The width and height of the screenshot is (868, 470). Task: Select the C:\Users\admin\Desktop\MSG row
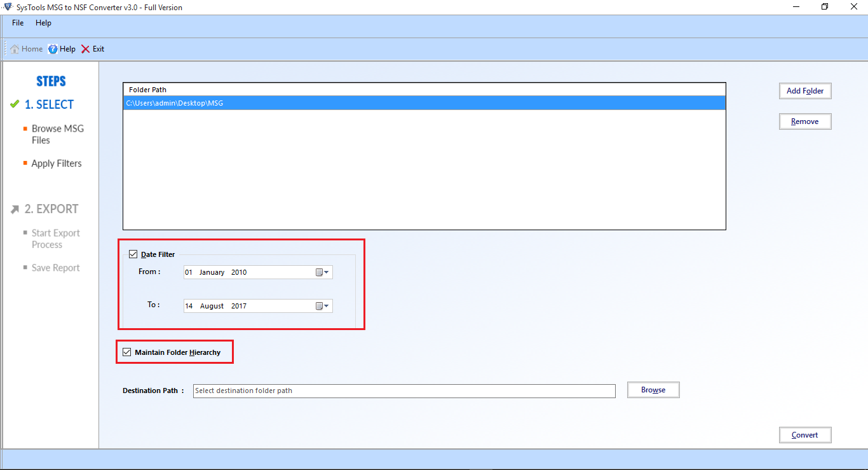(424, 103)
